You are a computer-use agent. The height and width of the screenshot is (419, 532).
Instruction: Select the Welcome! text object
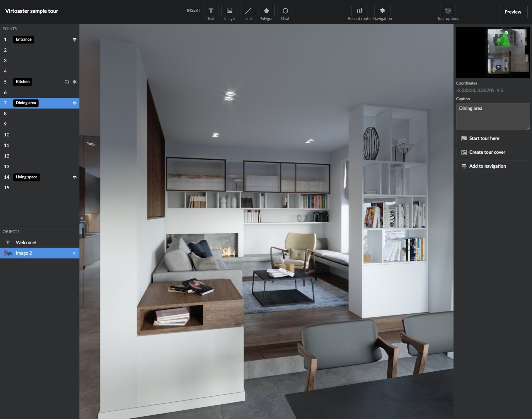tap(26, 243)
